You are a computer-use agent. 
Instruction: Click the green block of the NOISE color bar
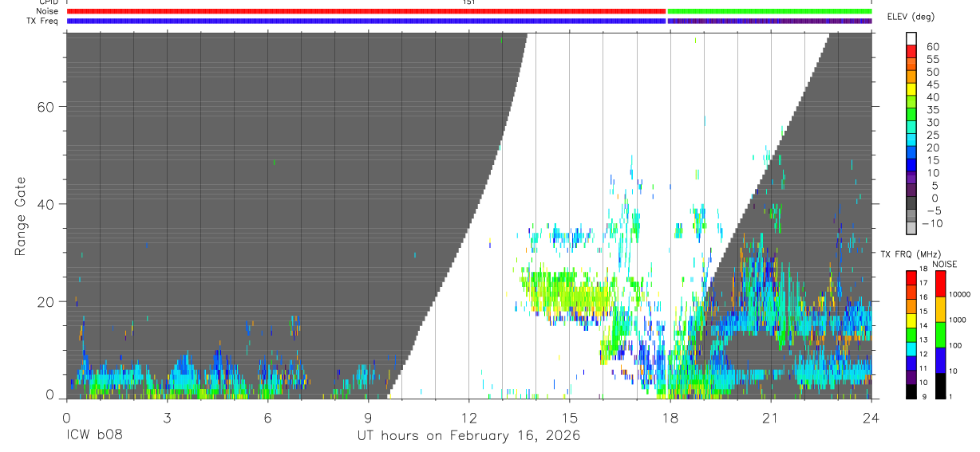click(940, 335)
